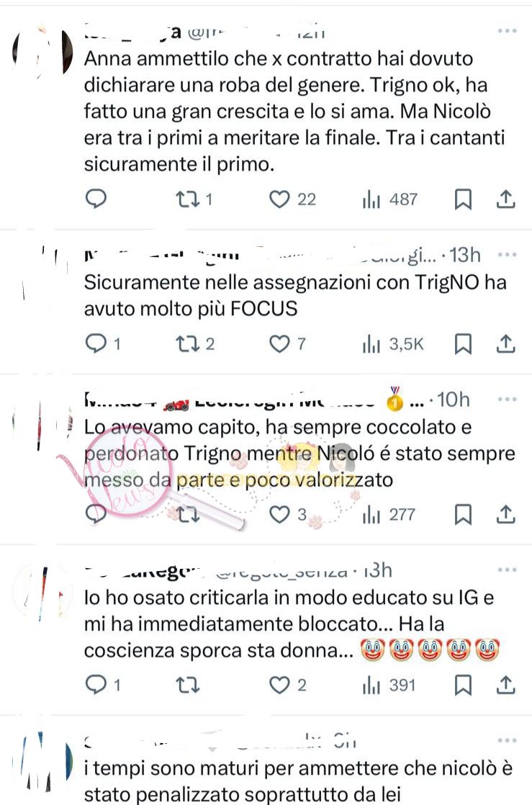
Task: View analytics showing 277 views
Action: (389, 514)
